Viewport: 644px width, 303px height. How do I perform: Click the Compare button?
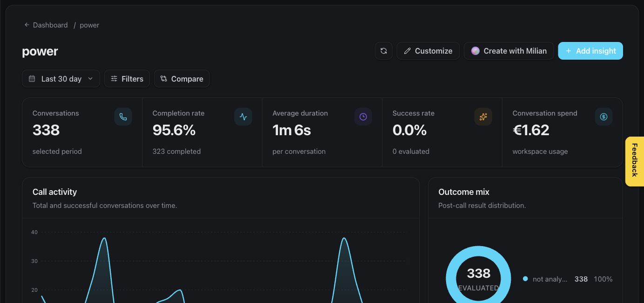[182, 79]
